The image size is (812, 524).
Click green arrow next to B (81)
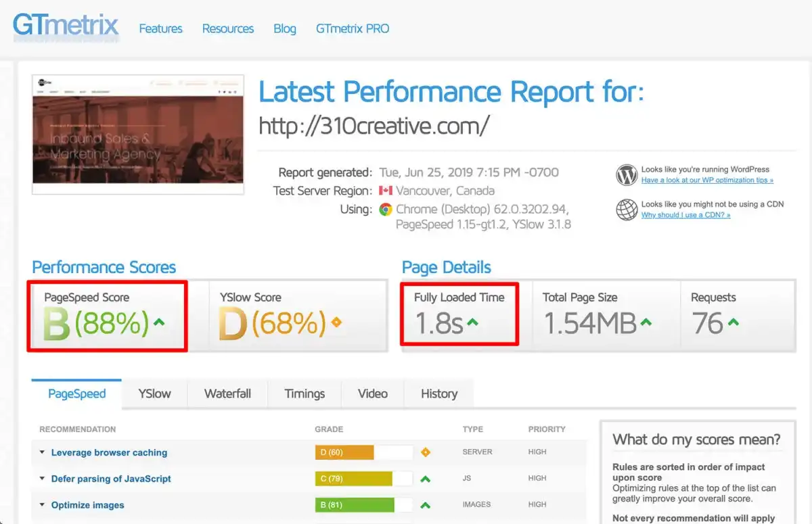[x=426, y=505]
